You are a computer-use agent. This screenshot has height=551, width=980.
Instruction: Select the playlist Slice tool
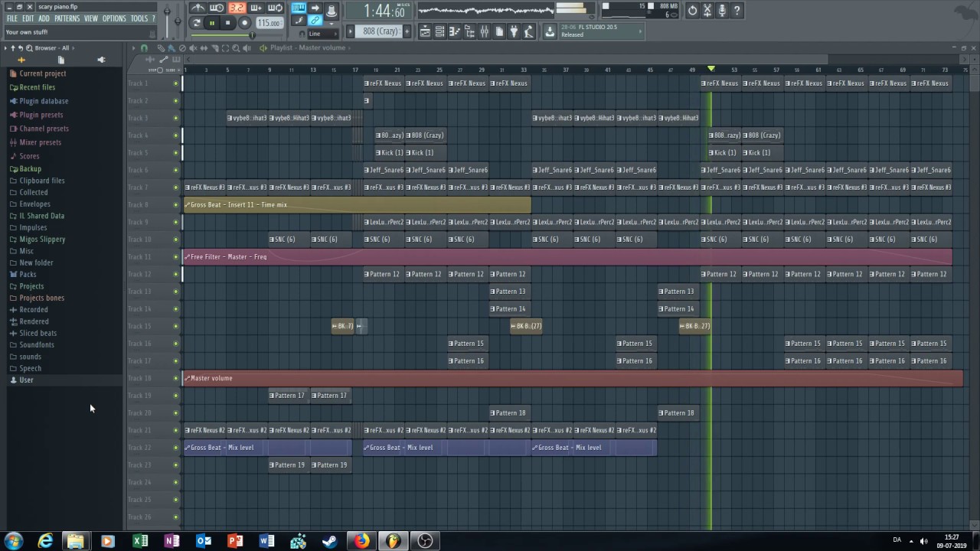click(x=214, y=48)
